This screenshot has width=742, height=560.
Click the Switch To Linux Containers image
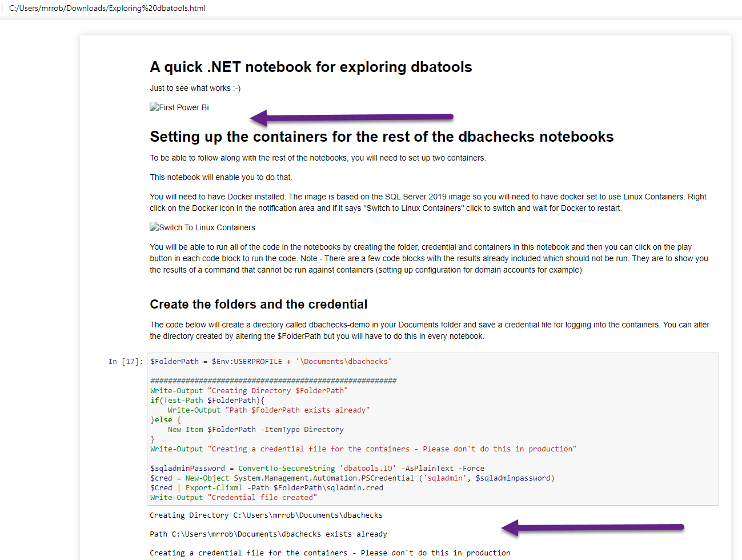pos(202,227)
